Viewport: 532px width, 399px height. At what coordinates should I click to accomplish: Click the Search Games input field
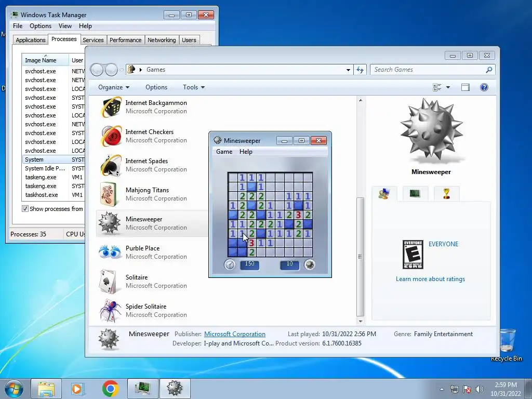tap(429, 70)
